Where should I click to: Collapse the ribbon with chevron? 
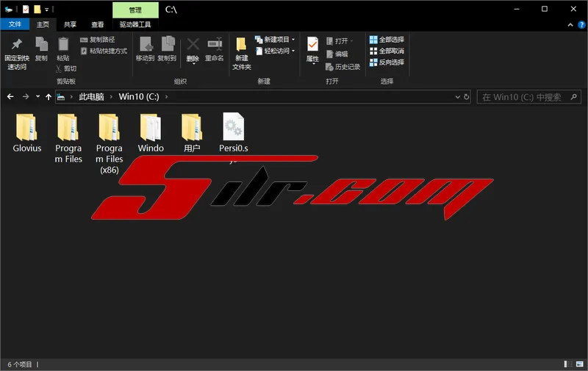coord(570,25)
